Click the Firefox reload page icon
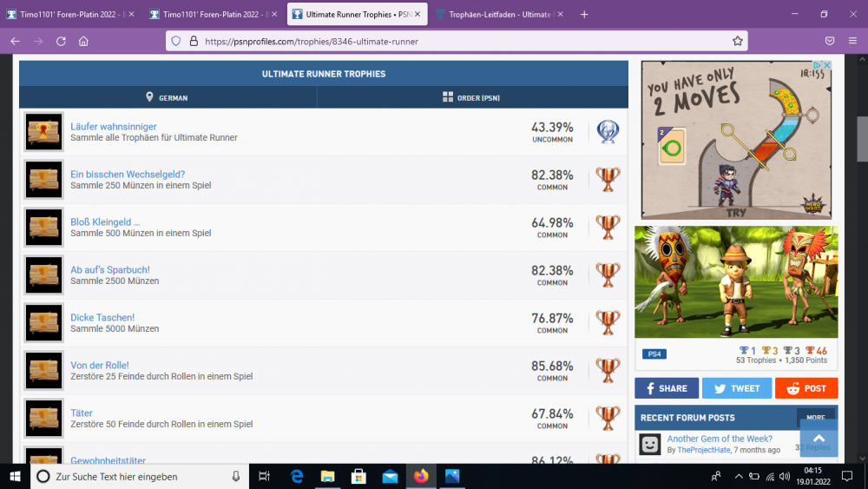The height and width of the screenshot is (489, 868). click(61, 41)
